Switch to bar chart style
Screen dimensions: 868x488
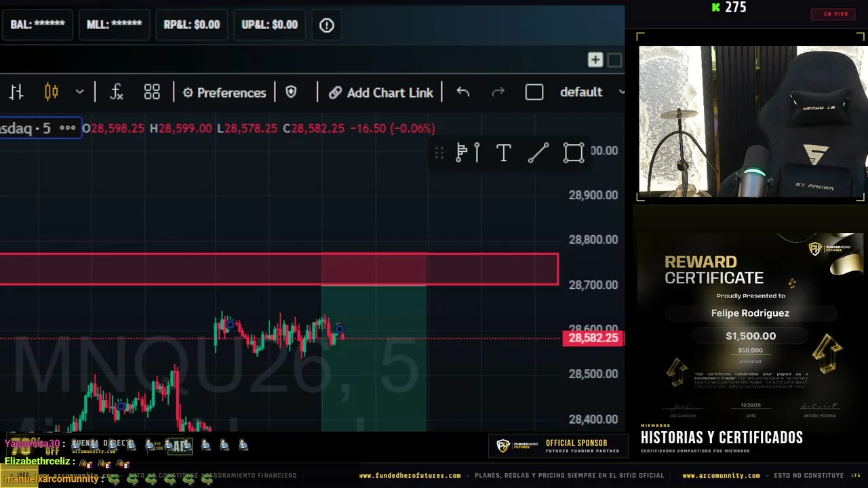[x=16, y=92]
